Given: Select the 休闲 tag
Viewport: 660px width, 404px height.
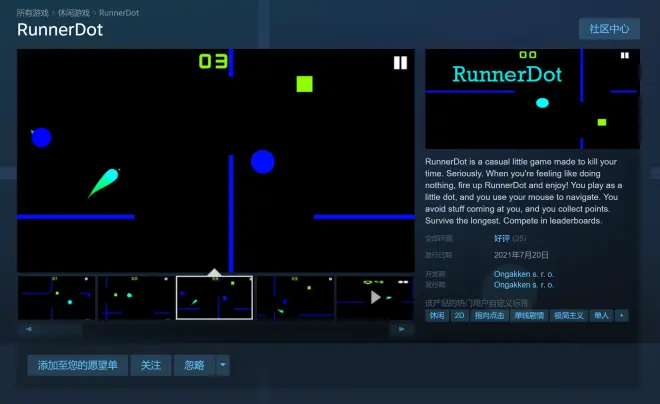Looking at the screenshot, I should (x=437, y=316).
